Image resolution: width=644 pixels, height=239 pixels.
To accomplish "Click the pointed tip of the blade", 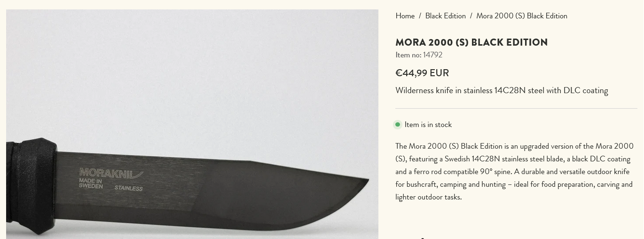I will [365, 181].
